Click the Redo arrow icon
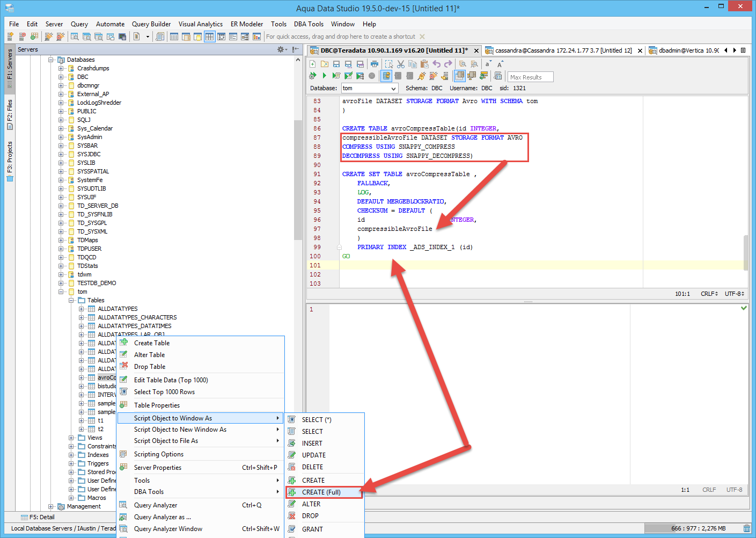 448,64
